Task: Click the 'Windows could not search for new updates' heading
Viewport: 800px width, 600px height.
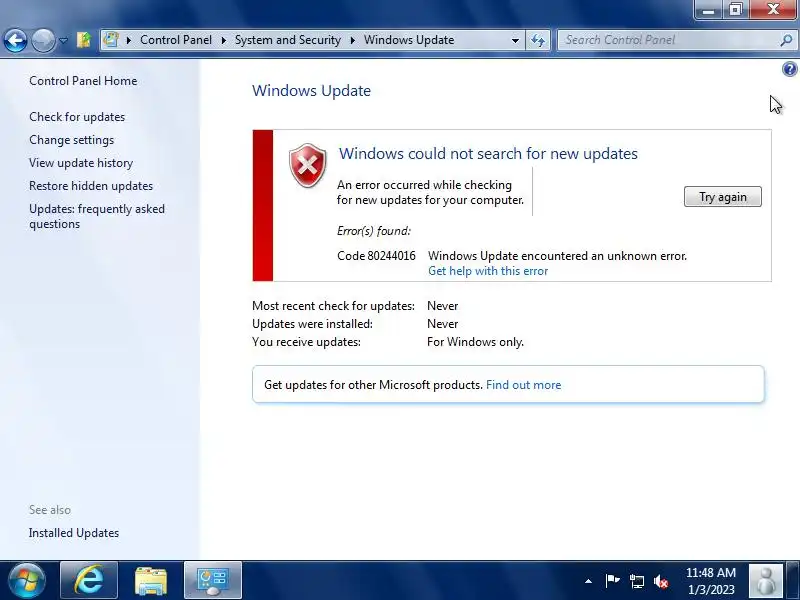Action: (x=488, y=154)
